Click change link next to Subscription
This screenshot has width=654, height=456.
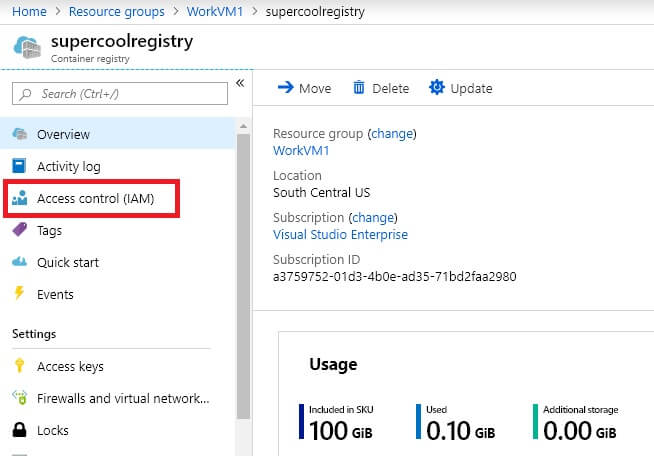tap(373, 217)
